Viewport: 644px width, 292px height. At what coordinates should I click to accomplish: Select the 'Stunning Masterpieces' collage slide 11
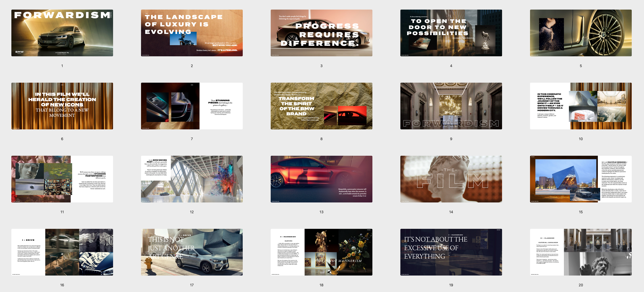coord(62,179)
